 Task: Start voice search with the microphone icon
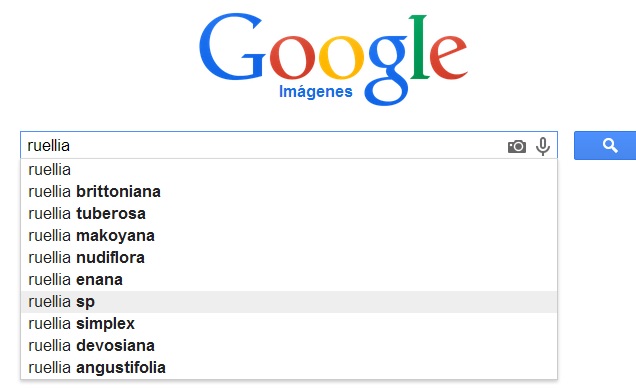pos(543,146)
